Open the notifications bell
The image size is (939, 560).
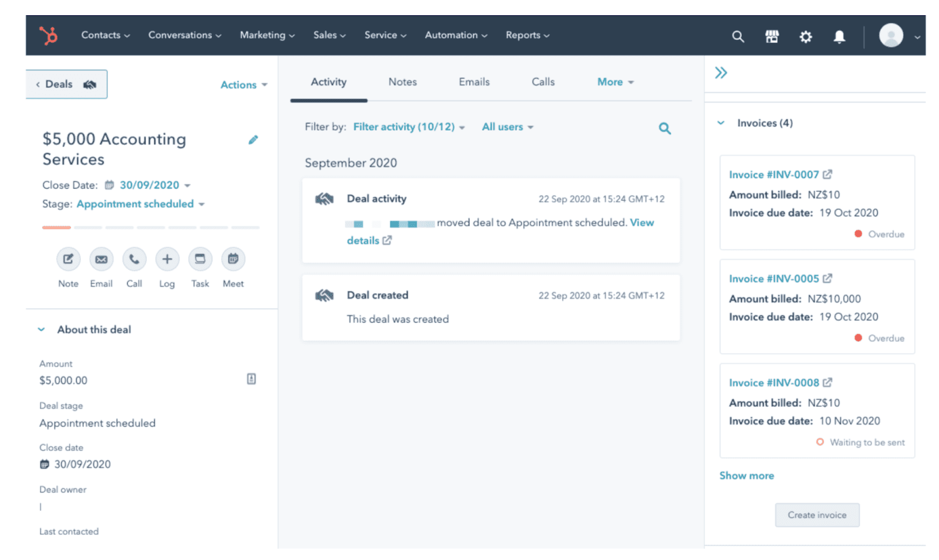pos(839,36)
